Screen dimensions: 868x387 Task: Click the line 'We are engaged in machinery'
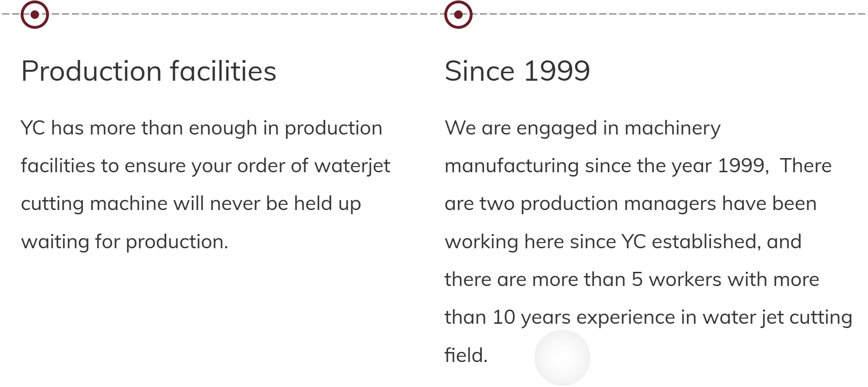point(583,129)
